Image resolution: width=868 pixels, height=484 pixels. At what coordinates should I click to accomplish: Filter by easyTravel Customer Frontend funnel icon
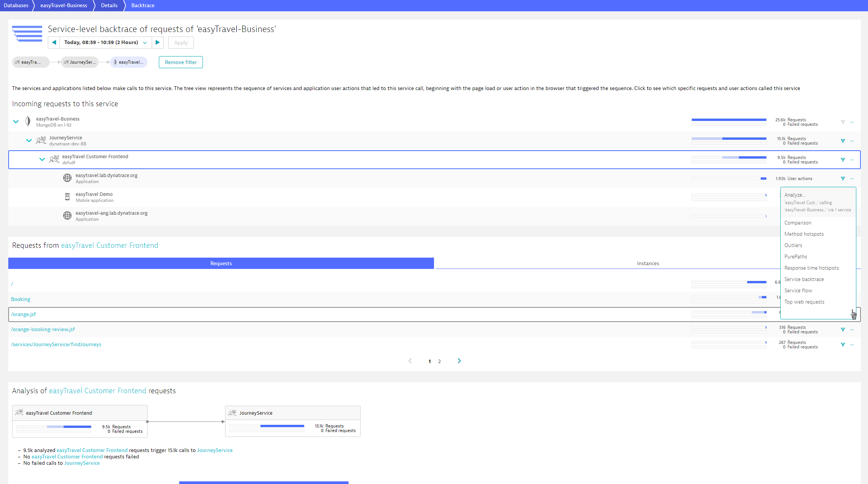tap(843, 160)
